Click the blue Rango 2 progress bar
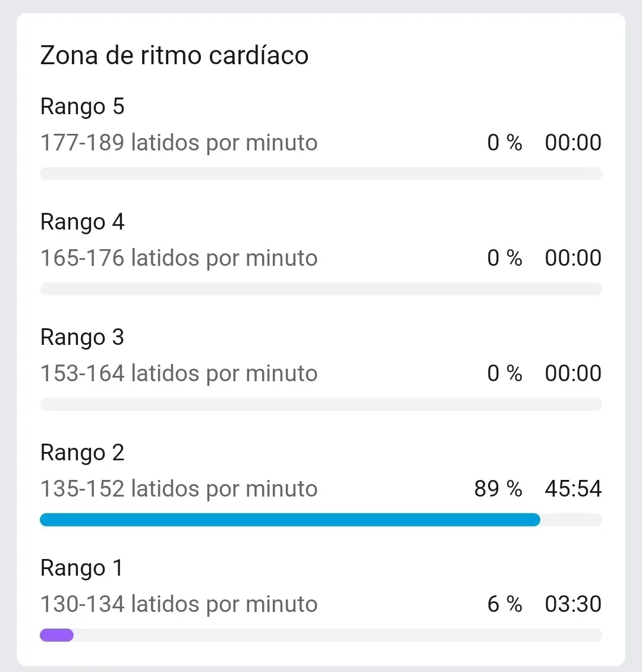The image size is (642, 672). pyautogui.click(x=290, y=519)
